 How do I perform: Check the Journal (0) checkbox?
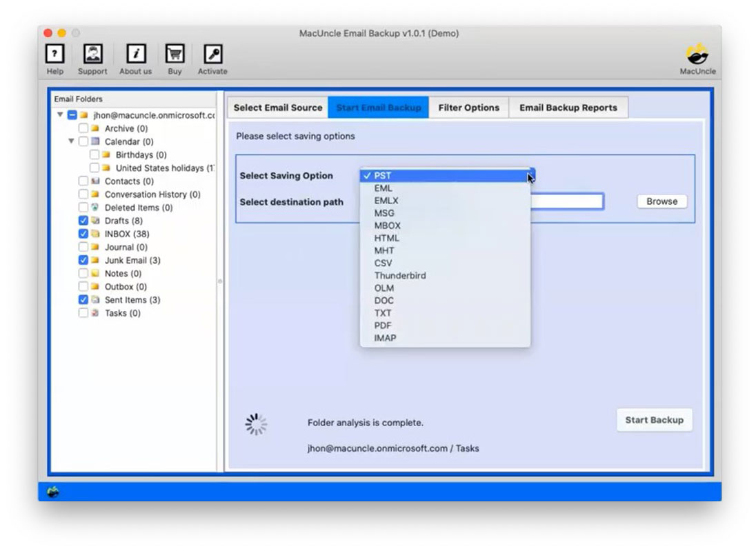point(83,247)
